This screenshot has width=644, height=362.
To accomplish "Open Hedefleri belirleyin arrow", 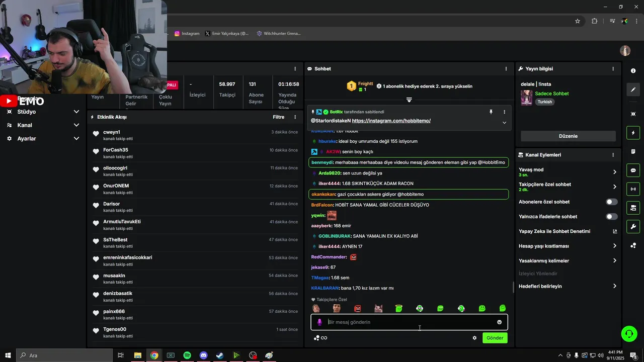I will coord(614,286).
